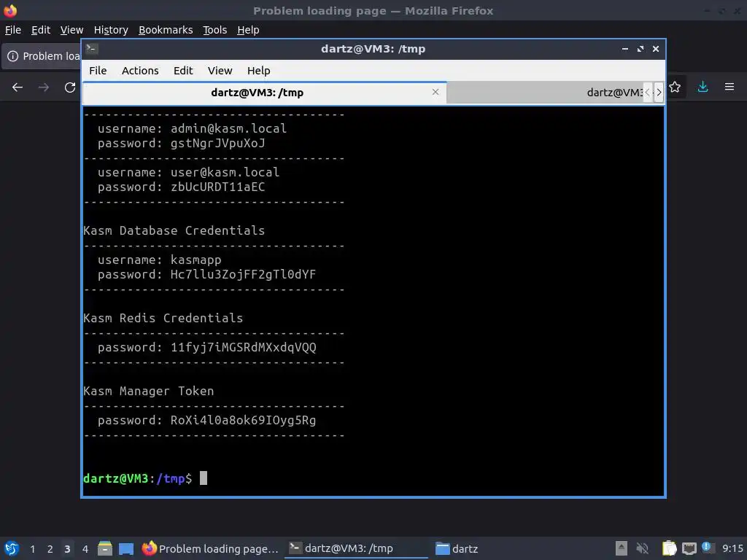
Task: Switch to workspace 3
Action: coord(67,549)
